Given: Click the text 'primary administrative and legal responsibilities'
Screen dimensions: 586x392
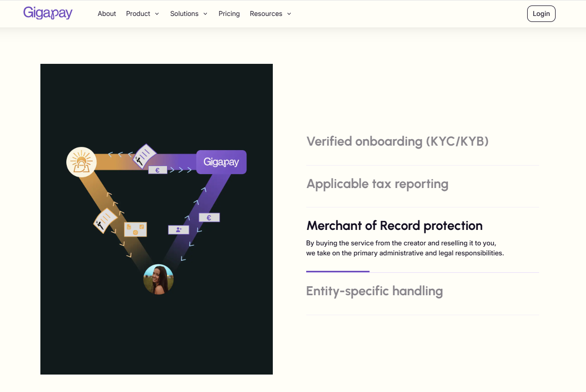Looking at the screenshot, I should pos(429,253).
